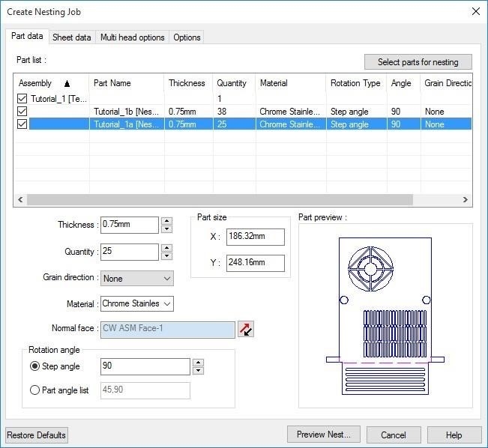This screenshot has width=488, height=448.
Task: Click the flip normal face arrow icon
Action: tap(246, 329)
